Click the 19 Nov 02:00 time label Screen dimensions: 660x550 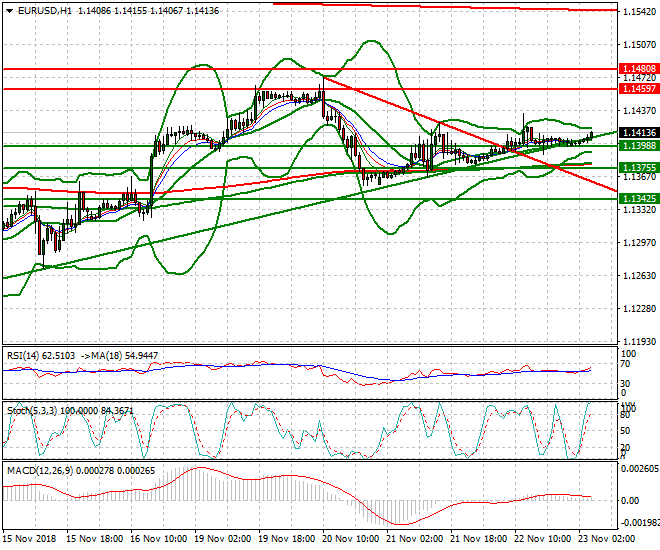[x=223, y=539]
